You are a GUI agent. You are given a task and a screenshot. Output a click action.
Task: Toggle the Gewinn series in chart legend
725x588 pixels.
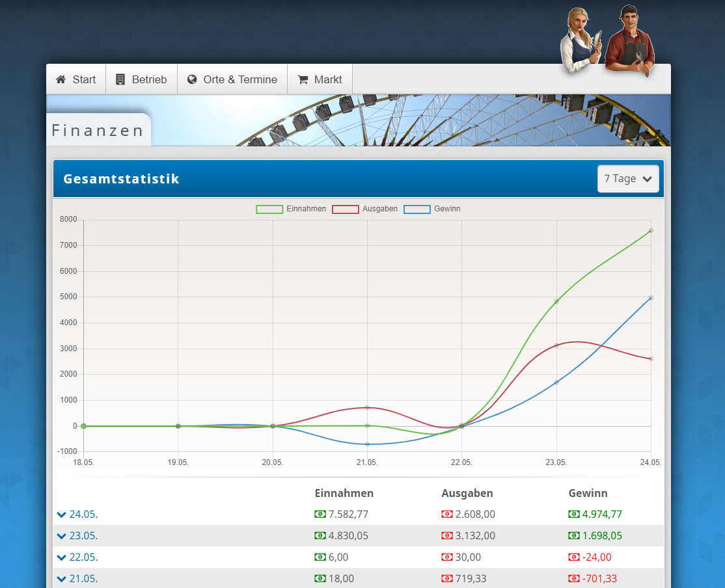tap(432, 209)
